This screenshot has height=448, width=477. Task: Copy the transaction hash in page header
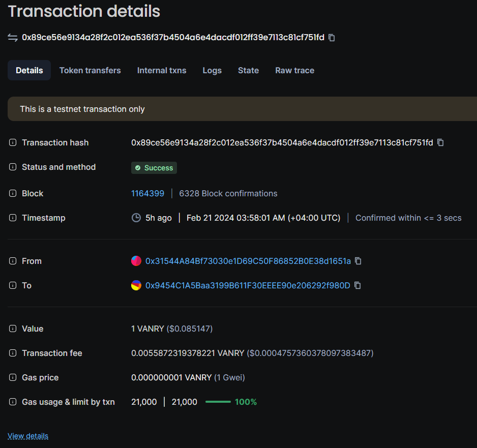pyautogui.click(x=332, y=38)
